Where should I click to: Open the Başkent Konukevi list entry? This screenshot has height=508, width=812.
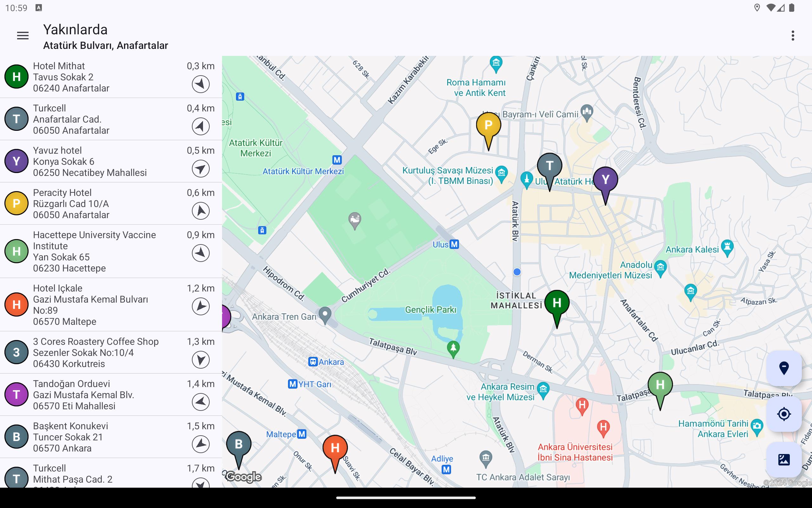111,437
